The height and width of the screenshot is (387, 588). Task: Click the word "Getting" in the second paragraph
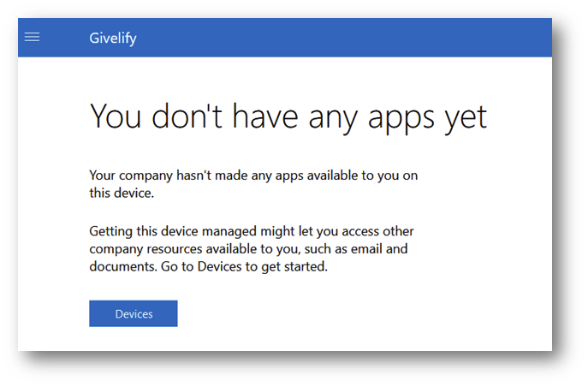pos(111,231)
